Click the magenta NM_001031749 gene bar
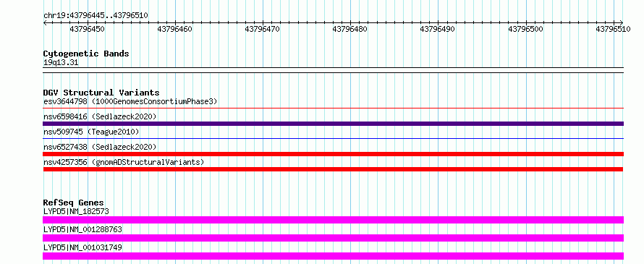 333,256
